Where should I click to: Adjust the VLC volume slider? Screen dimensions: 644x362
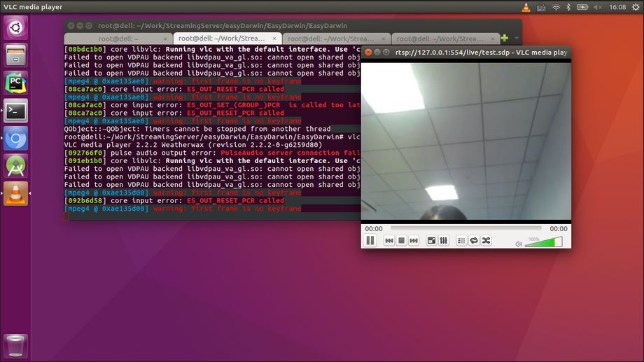[543, 242]
